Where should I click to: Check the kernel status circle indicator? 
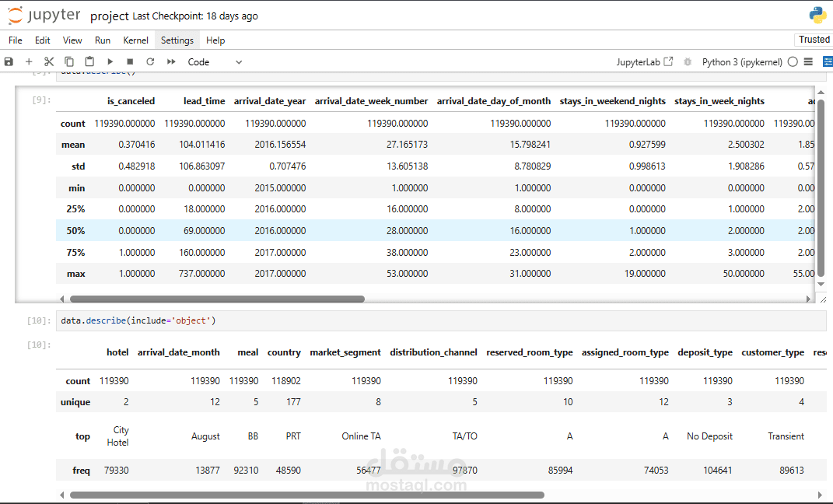coord(793,61)
